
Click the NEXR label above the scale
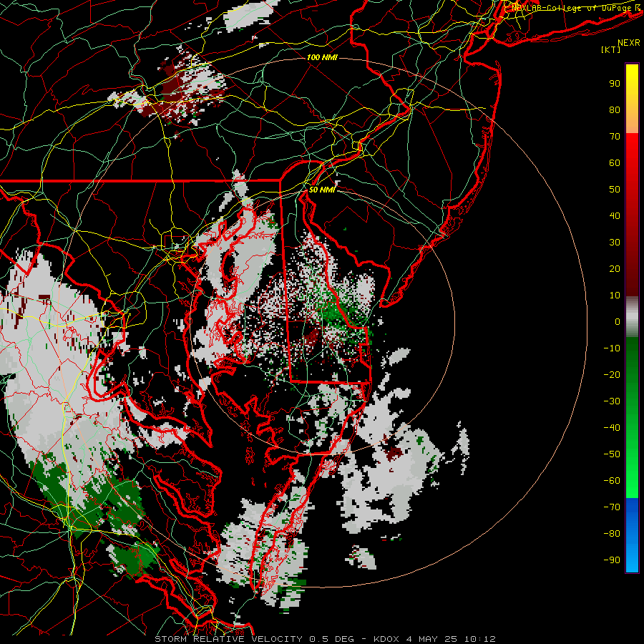628,42
